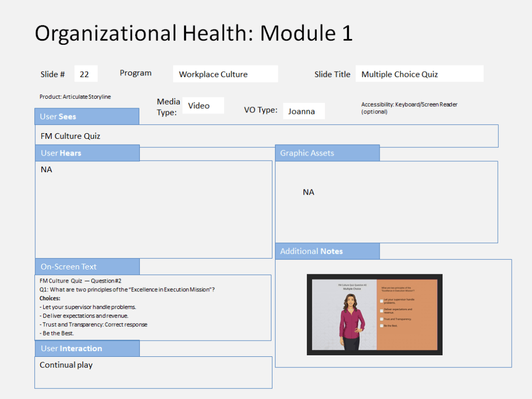The width and height of the screenshot is (532, 399).
Task: Click the Media Type field showing Video
Action: click(203, 106)
